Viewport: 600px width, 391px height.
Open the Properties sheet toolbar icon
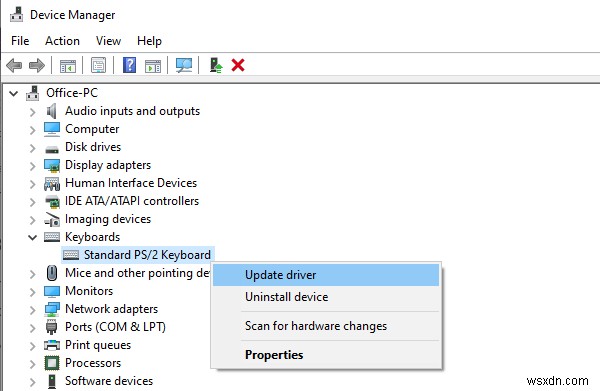point(98,65)
